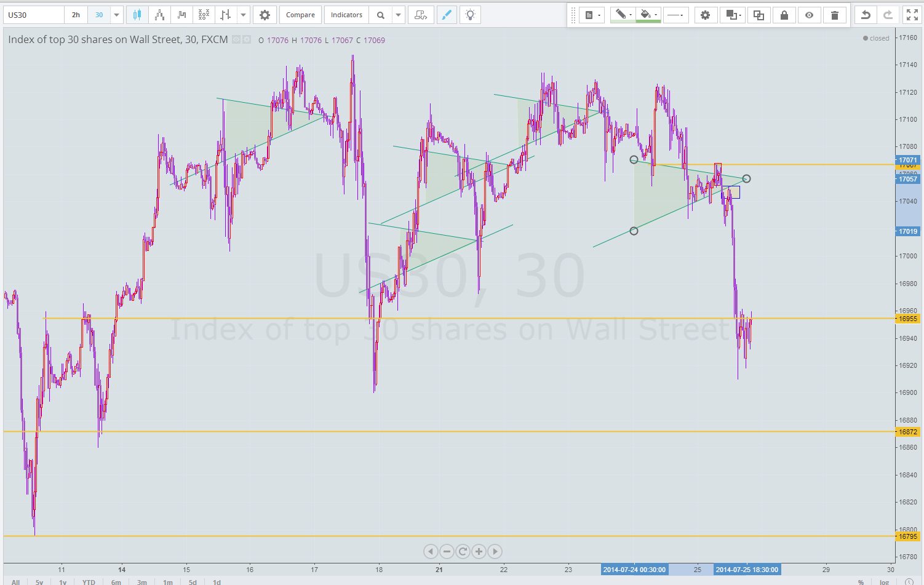The width and height of the screenshot is (924, 585).
Task: Zoom out the chart with minus button
Action: [x=447, y=552]
